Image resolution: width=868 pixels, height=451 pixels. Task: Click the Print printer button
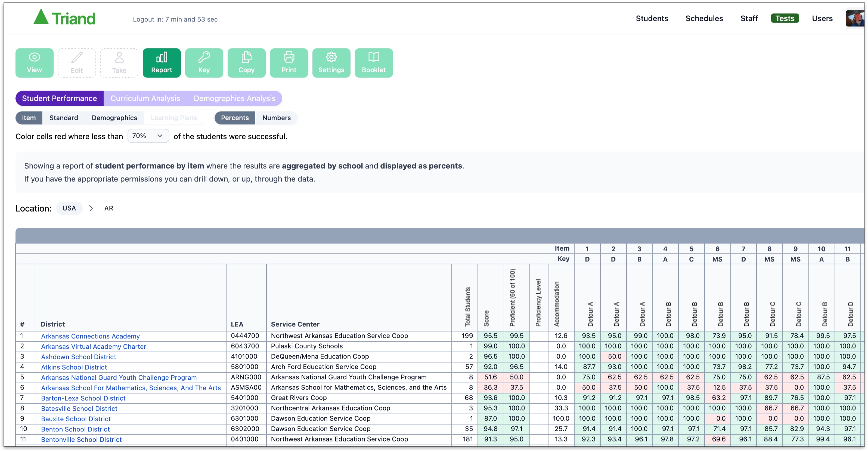(289, 63)
